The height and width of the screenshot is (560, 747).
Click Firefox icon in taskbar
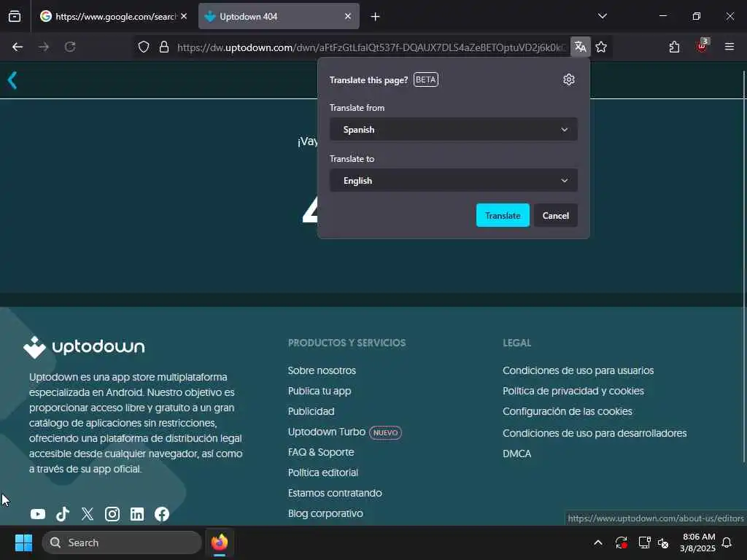[x=220, y=542]
